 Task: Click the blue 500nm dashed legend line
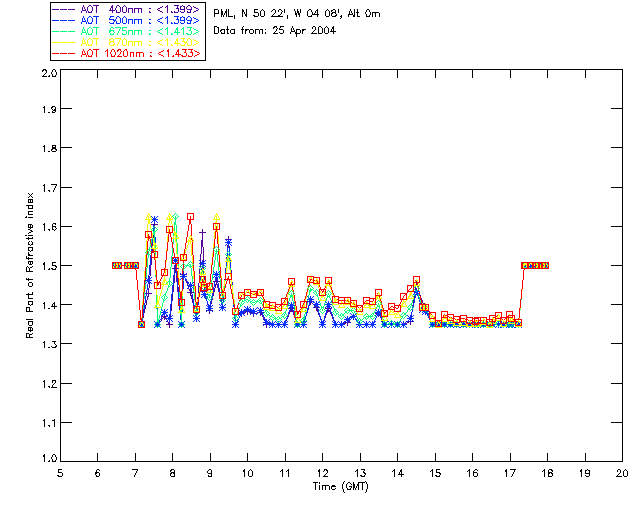(x=64, y=20)
